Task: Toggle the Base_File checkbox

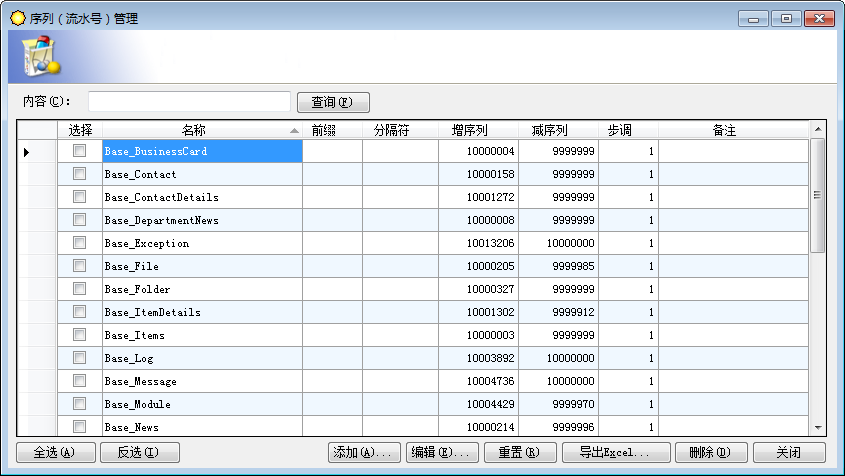Action: (x=79, y=266)
